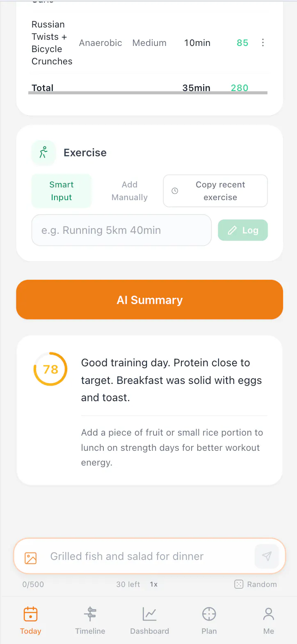This screenshot has height=644, width=297.
Task: Select the Smart Input mode
Action: (x=62, y=191)
